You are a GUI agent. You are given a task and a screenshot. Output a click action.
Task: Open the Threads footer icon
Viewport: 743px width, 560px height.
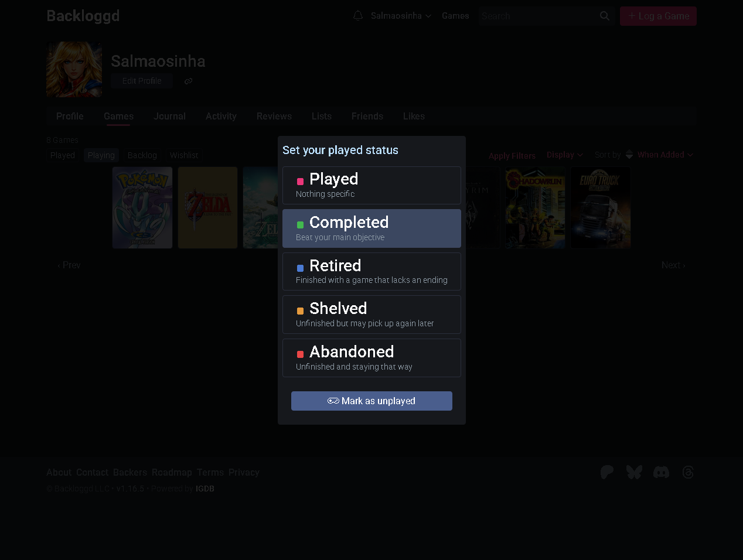click(688, 472)
